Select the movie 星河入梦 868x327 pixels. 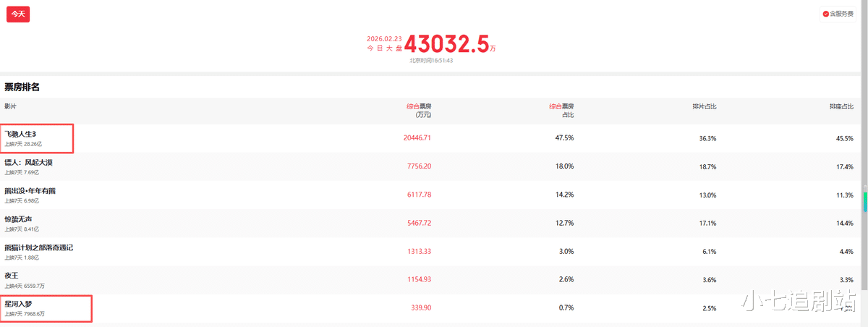tap(19, 304)
